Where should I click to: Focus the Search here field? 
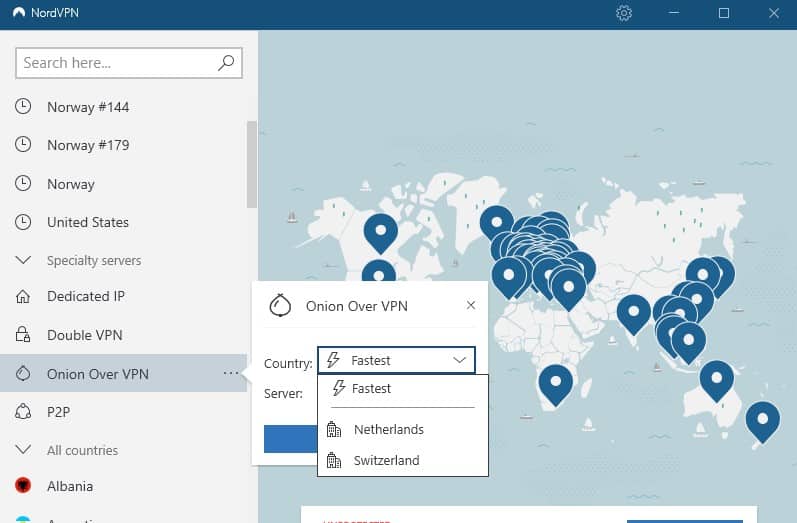click(x=129, y=63)
